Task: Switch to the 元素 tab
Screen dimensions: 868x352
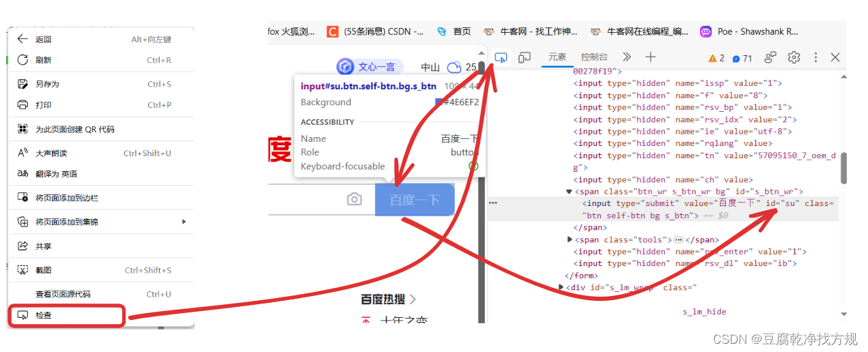Action: pyautogui.click(x=557, y=57)
